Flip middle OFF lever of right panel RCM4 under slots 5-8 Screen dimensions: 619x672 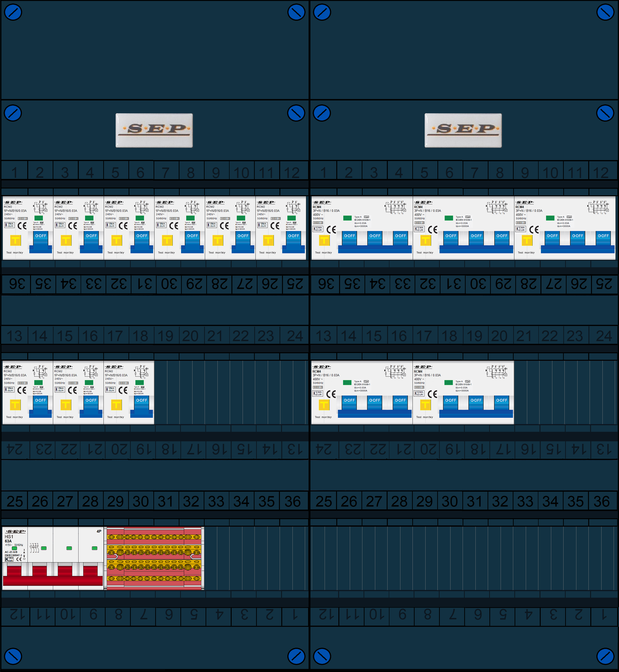pos(476,238)
